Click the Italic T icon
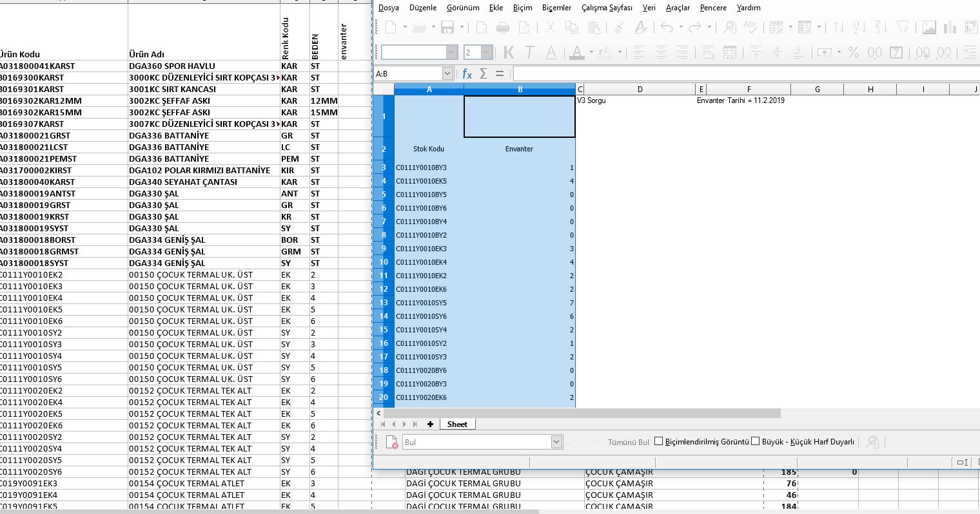Viewport: 980px width, 514px height. coord(530,52)
